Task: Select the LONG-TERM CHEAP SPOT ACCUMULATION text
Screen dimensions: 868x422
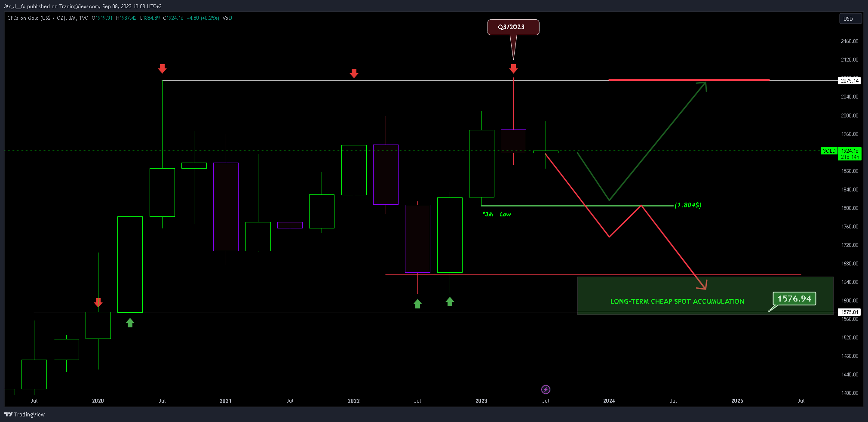Action: (x=677, y=302)
